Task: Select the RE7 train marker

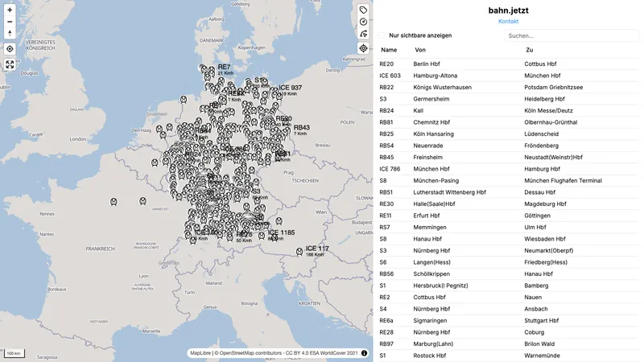Action: click(x=212, y=71)
